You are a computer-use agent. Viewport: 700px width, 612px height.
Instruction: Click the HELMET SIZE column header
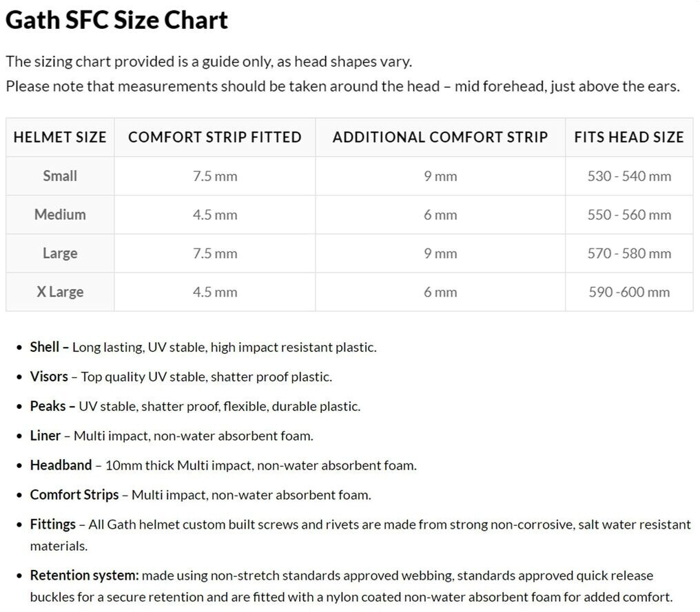pyautogui.click(x=60, y=137)
